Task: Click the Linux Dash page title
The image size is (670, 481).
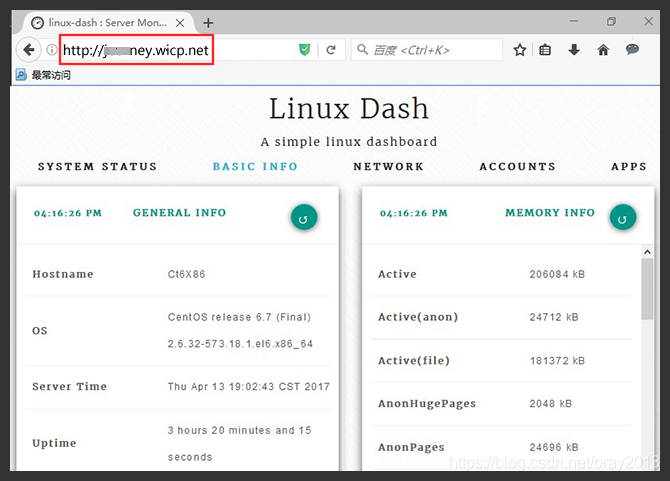Action: tap(349, 109)
